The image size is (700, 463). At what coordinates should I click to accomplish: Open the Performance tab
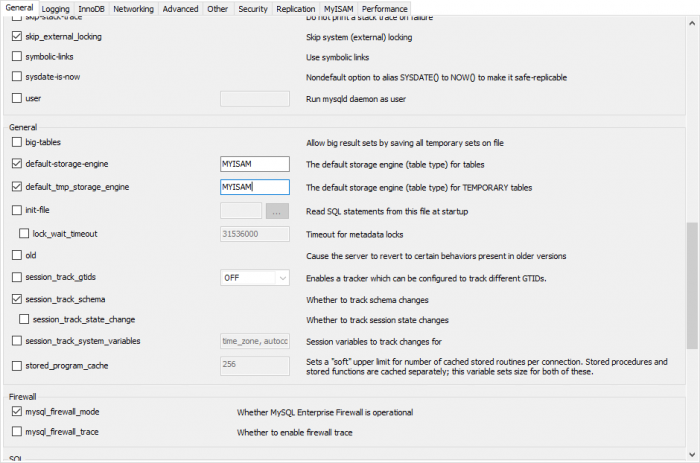[384, 9]
